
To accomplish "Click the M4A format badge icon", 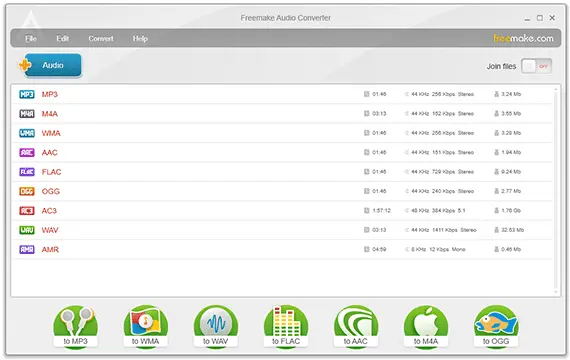I will (27, 114).
